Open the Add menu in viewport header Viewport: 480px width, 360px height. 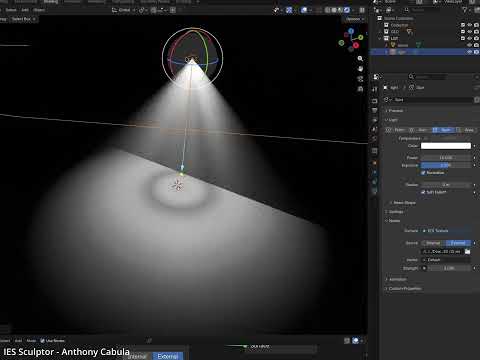25,10
